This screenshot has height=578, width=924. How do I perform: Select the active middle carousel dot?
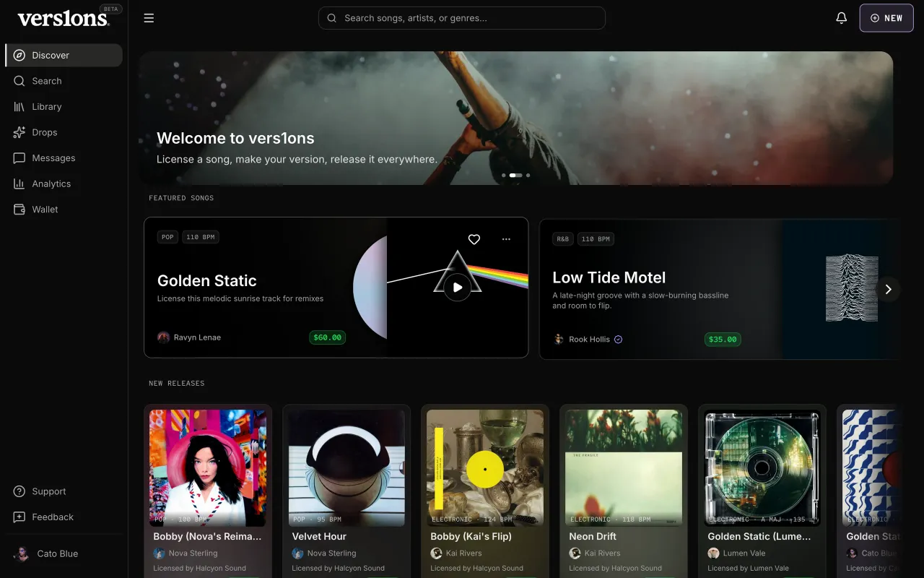point(516,175)
